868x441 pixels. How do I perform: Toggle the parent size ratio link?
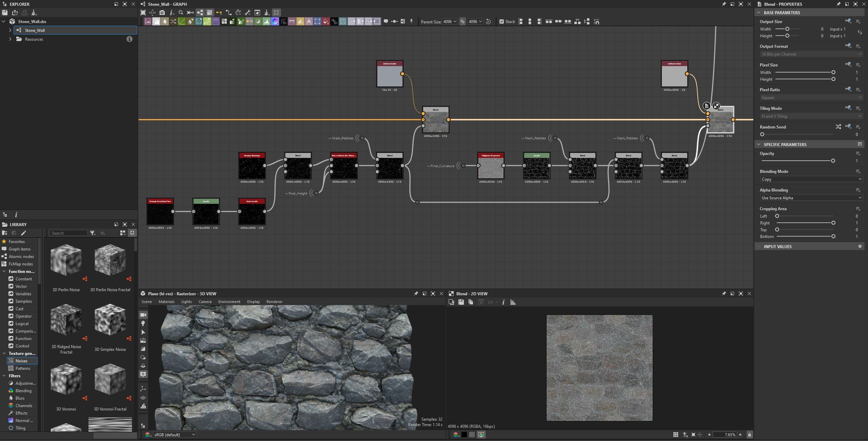pos(462,22)
